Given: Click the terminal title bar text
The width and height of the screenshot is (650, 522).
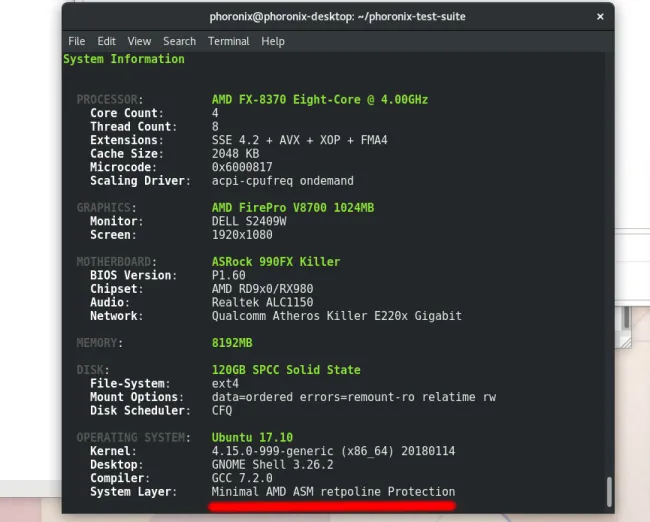Looking at the screenshot, I should point(337,17).
